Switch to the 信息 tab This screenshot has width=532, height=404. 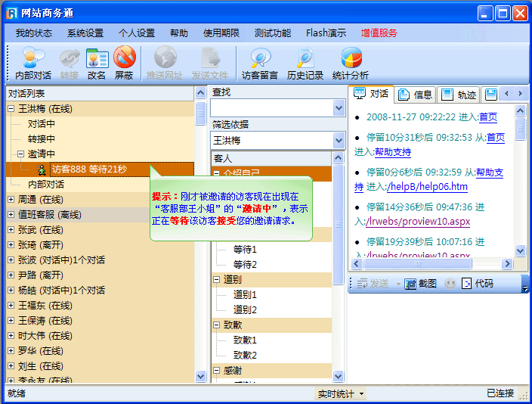click(415, 95)
